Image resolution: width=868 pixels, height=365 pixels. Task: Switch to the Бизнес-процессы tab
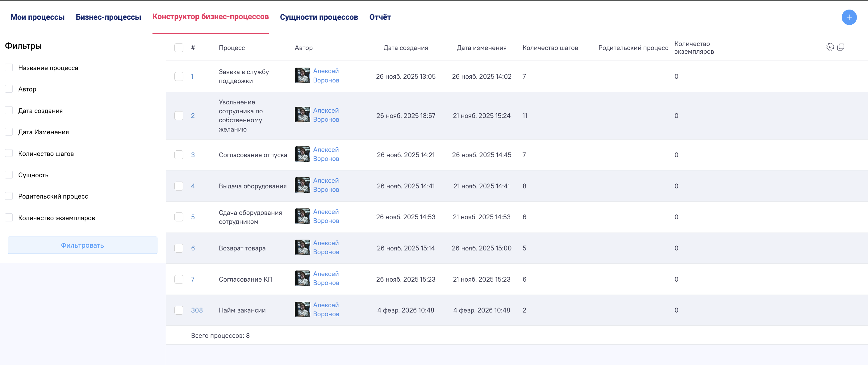(108, 17)
